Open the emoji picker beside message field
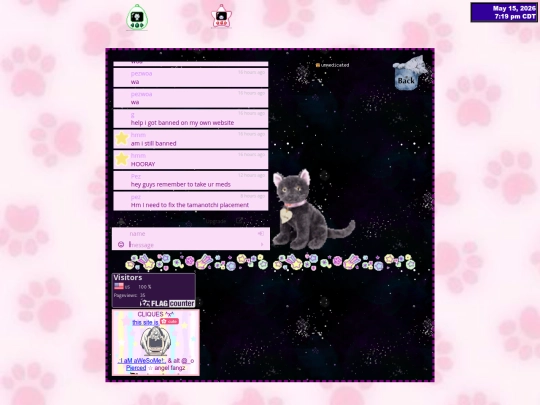540x405 pixels. point(121,245)
